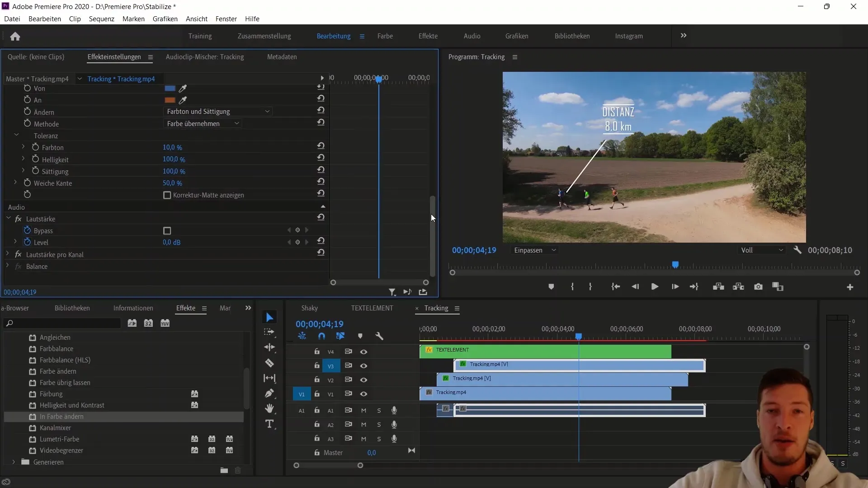Click the An orange color swatch
This screenshot has height=488, width=868.
click(170, 100)
